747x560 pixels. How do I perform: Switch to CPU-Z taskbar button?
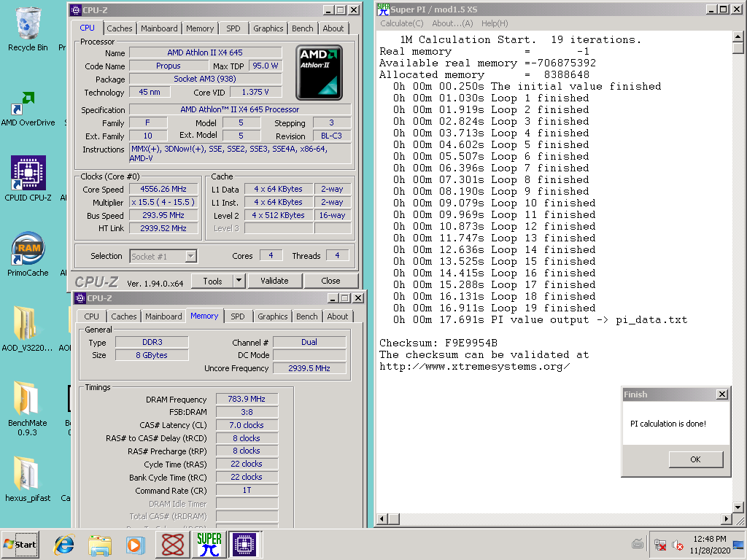point(244,544)
